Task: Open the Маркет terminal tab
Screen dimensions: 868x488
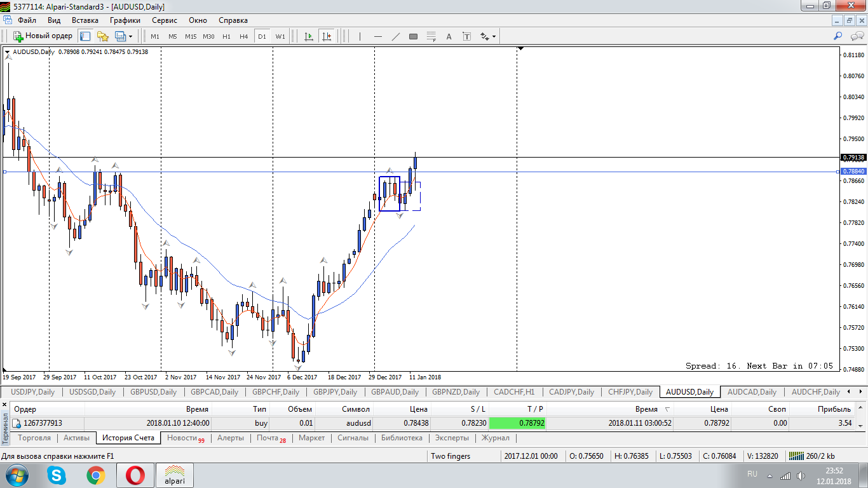Action: (x=311, y=438)
